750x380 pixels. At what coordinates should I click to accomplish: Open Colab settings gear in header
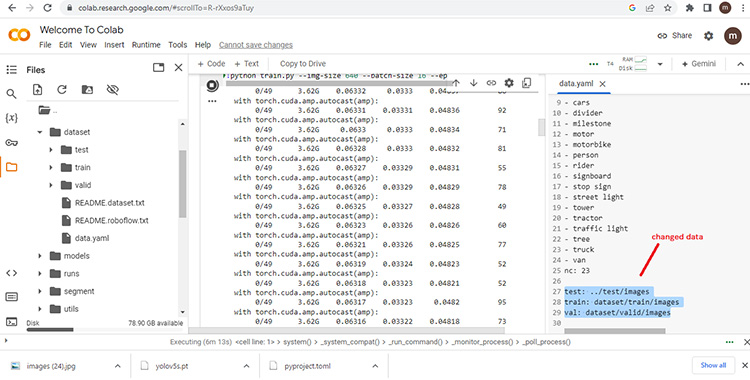point(708,36)
